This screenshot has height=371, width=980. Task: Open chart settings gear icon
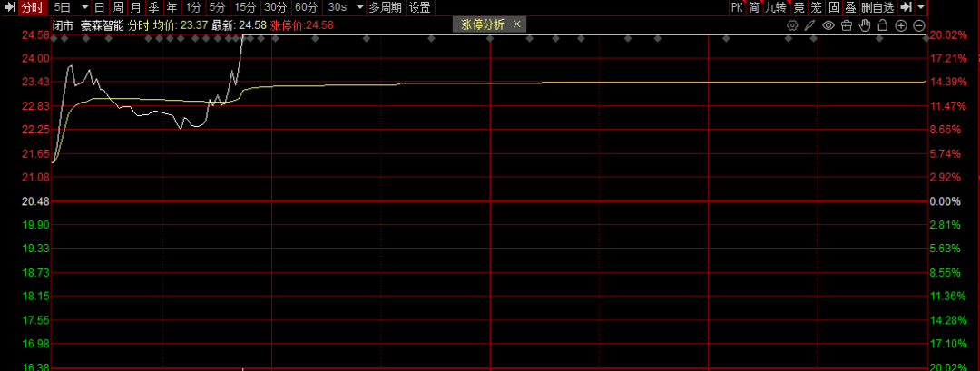792,25
